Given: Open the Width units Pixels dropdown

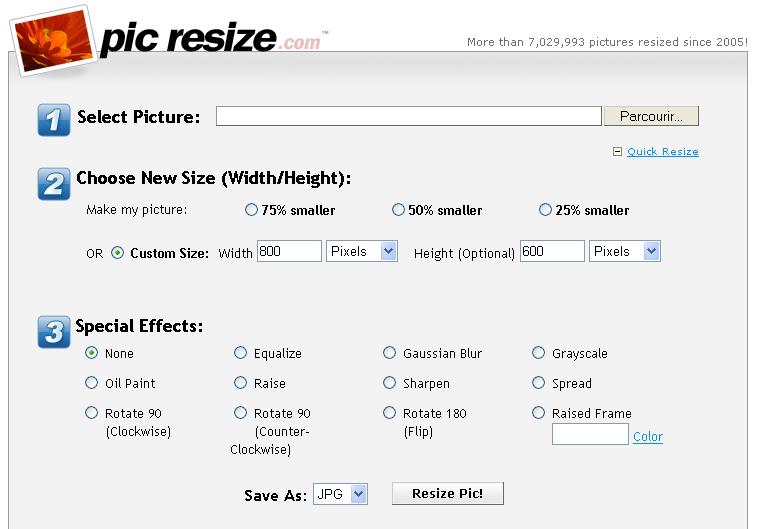Looking at the screenshot, I should pyautogui.click(x=362, y=251).
